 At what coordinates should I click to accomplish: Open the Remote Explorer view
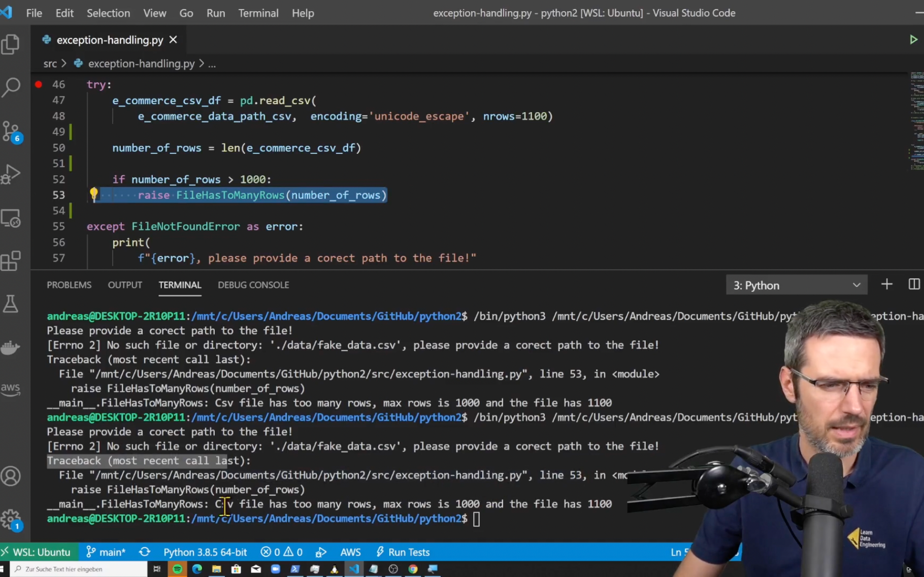11,218
